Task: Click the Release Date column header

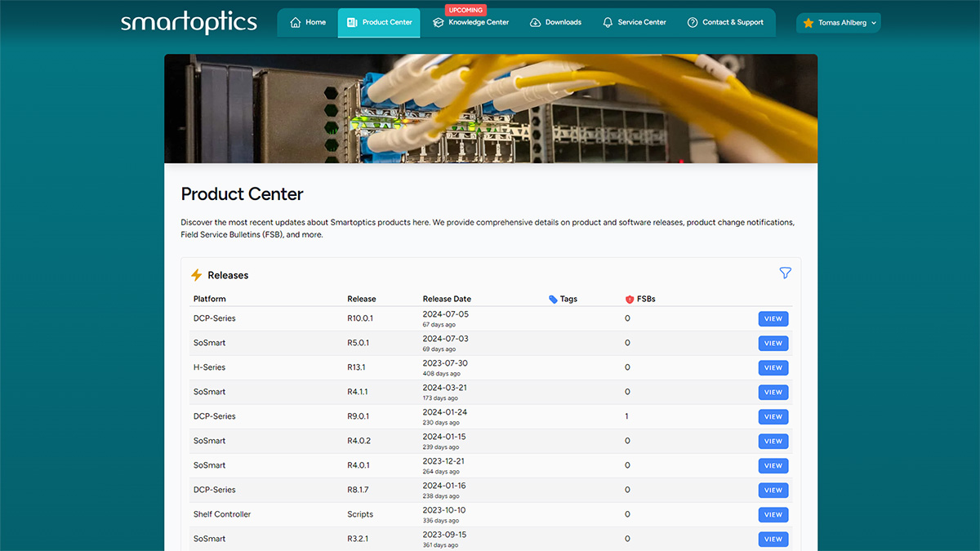Action: 447,299
